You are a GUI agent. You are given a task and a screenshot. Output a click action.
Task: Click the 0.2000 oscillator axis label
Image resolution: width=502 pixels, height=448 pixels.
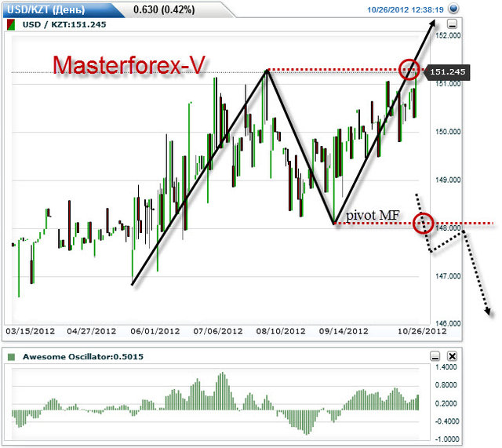pos(446,403)
